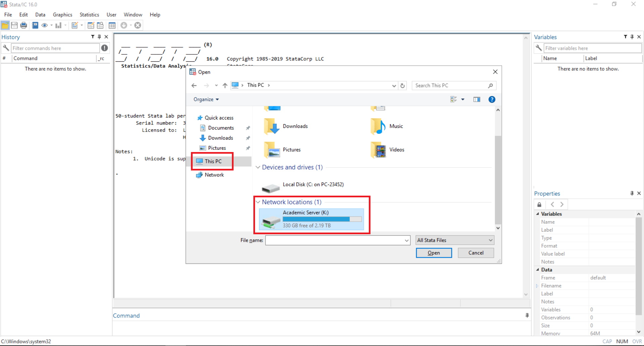Viewport: 644px width, 346px height.
Task: Click the History error-filter exclamation icon
Action: [x=105, y=48]
